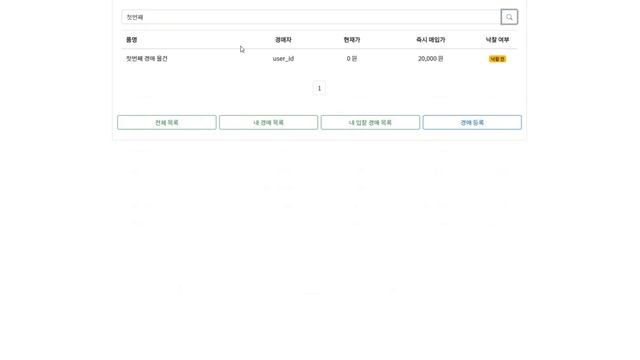
Task: Click the magnifier search button
Action: (x=509, y=17)
